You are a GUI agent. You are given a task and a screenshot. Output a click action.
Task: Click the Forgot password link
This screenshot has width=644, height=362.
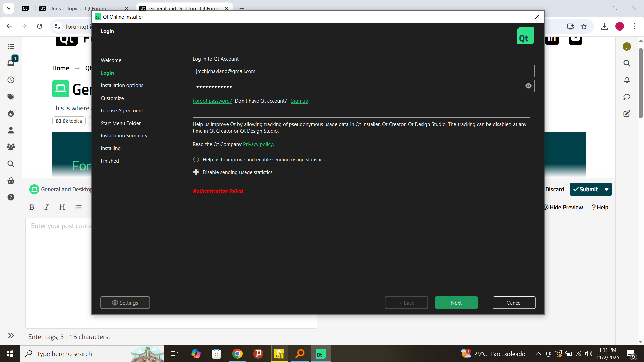212,101
